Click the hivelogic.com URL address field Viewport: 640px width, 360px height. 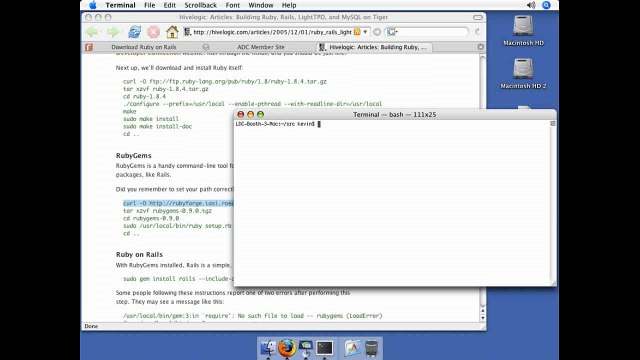(272, 32)
